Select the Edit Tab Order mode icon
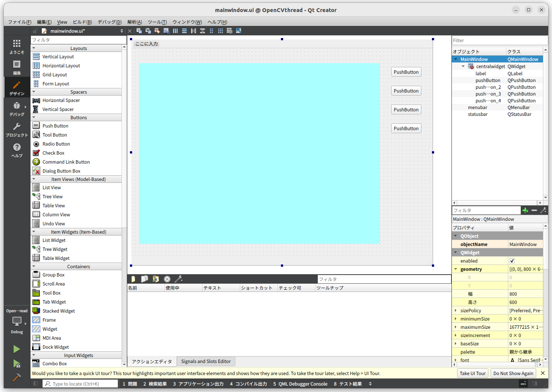This screenshot has width=552, height=392. [166, 30]
